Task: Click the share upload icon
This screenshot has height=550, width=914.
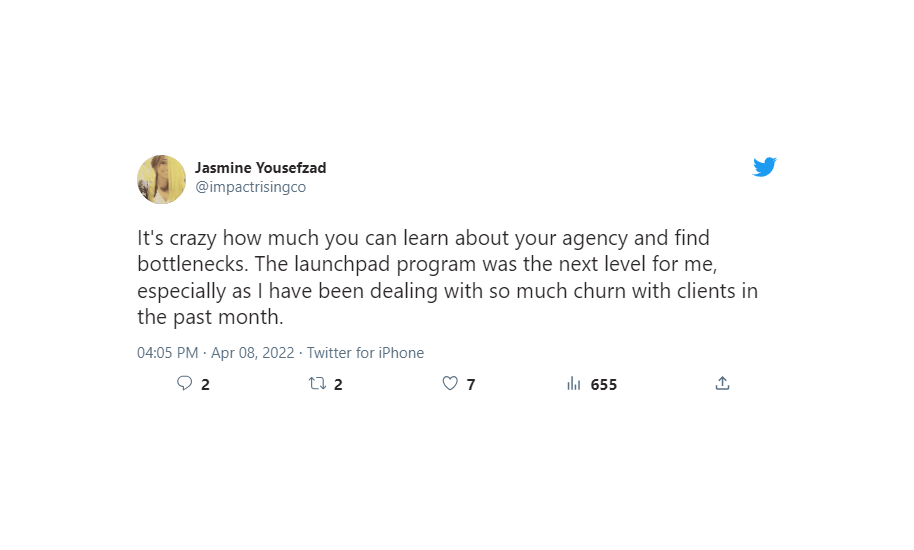Action: [722, 383]
